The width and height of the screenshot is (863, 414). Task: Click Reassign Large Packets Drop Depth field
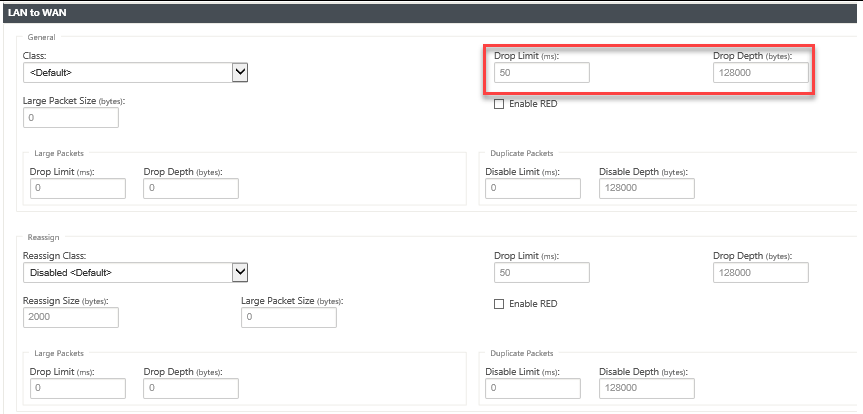coord(191,388)
